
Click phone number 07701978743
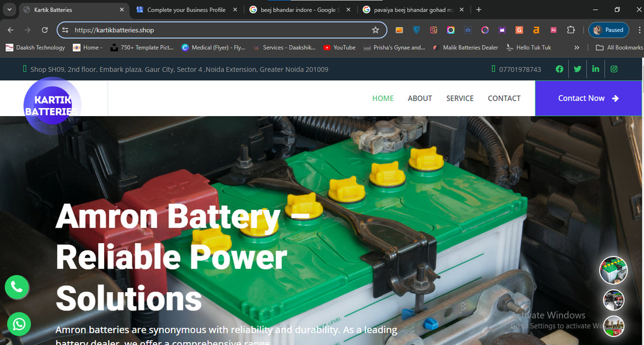(x=520, y=70)
